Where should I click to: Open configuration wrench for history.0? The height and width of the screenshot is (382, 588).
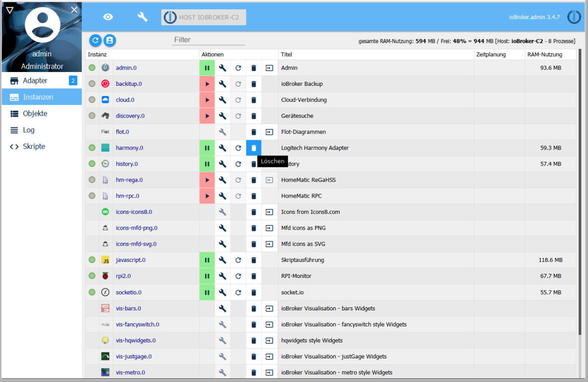pyautogui.click(x=222, y=164)
